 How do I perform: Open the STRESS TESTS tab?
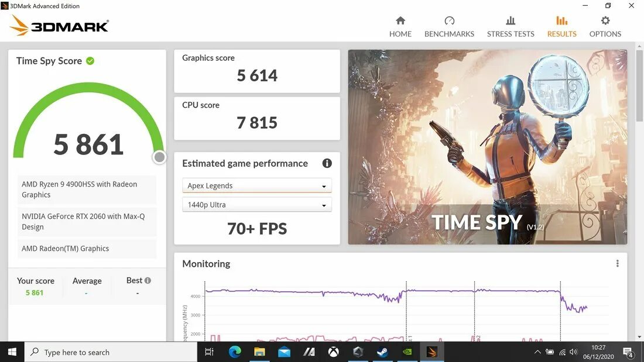pyautogui.click(x=511, y=27)
